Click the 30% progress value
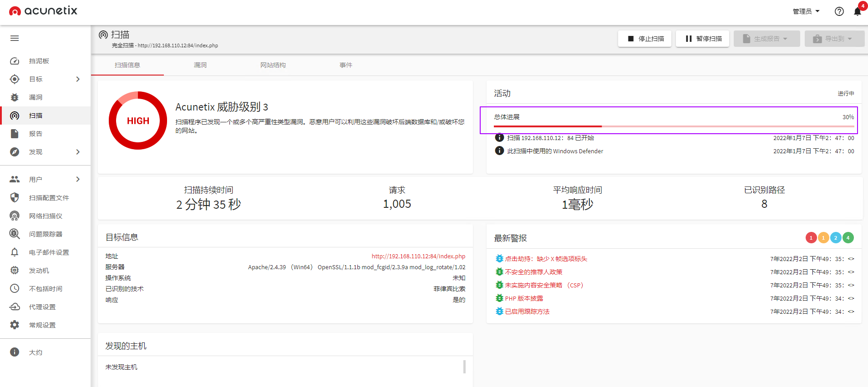 click(848, 117)
